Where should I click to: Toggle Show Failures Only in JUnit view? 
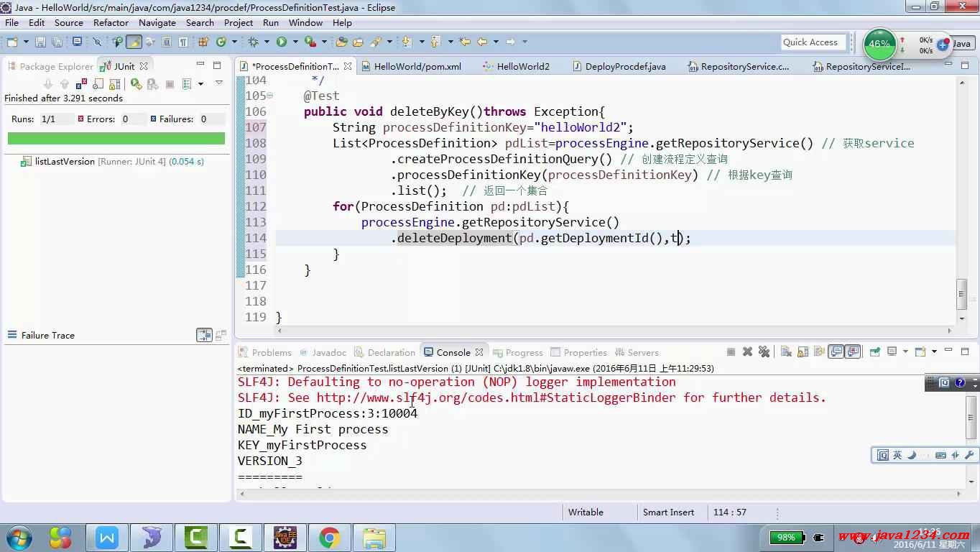click(81, 84)
